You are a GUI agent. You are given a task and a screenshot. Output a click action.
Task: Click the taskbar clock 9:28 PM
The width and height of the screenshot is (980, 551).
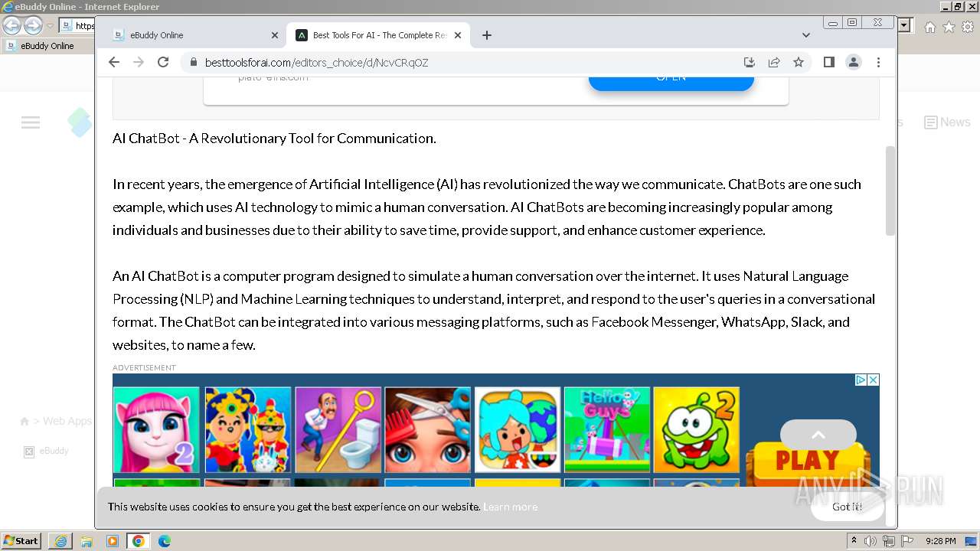pos(940,541)
